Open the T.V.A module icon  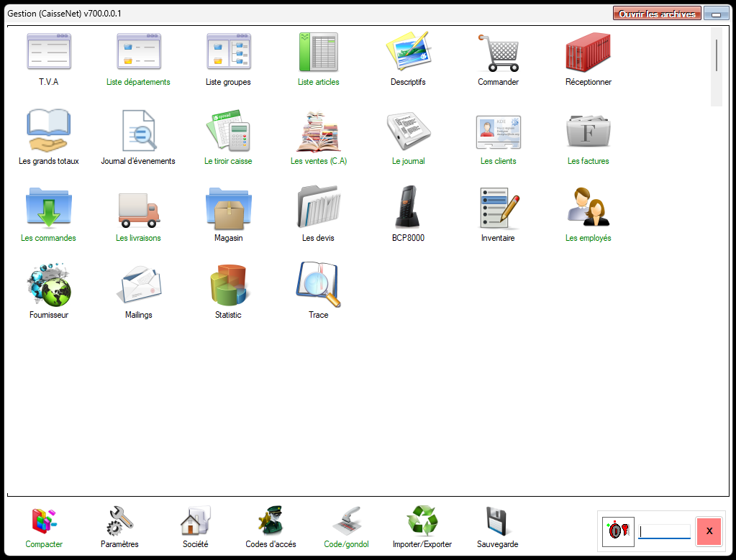pos(49,52)
